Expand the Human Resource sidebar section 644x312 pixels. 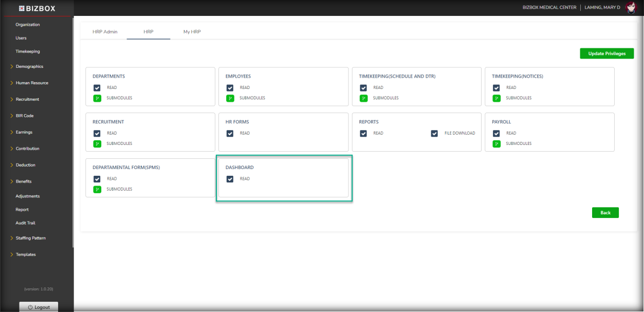click(x=32, y=83)
